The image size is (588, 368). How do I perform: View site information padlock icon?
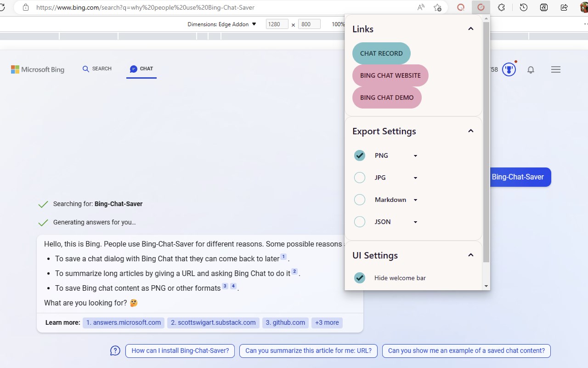(x=26, y=7)
